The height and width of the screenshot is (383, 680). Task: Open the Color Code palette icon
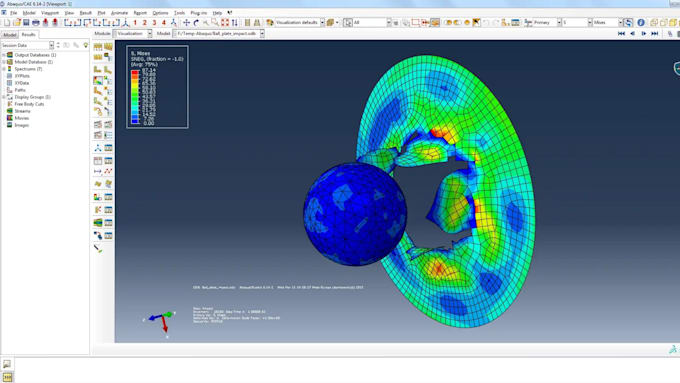269,23
